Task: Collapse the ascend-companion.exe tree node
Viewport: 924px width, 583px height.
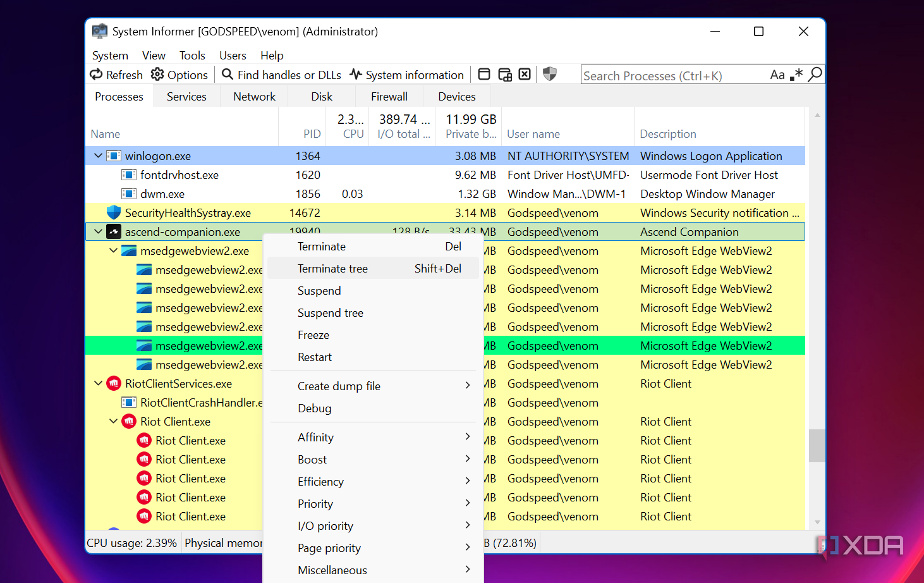Action: pos(98,231)
